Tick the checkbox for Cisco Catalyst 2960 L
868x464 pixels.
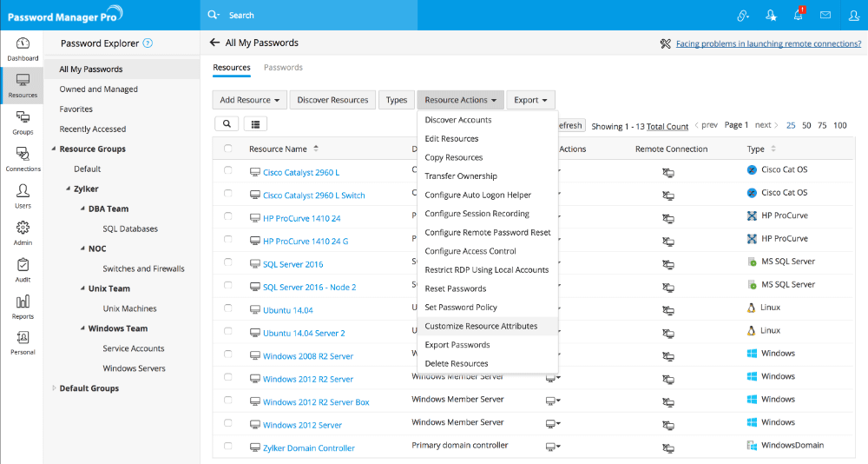coord(228,171)
